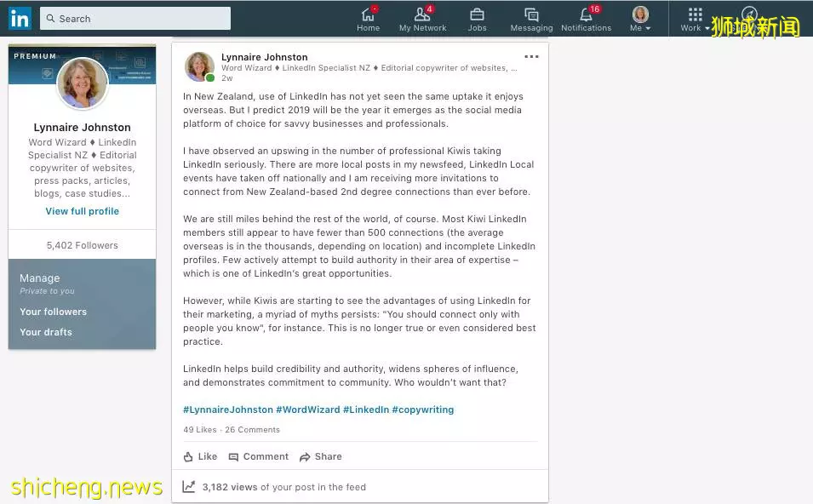Open the post options three-dot menu
813x504 pixels.
[x=531, y=56]
